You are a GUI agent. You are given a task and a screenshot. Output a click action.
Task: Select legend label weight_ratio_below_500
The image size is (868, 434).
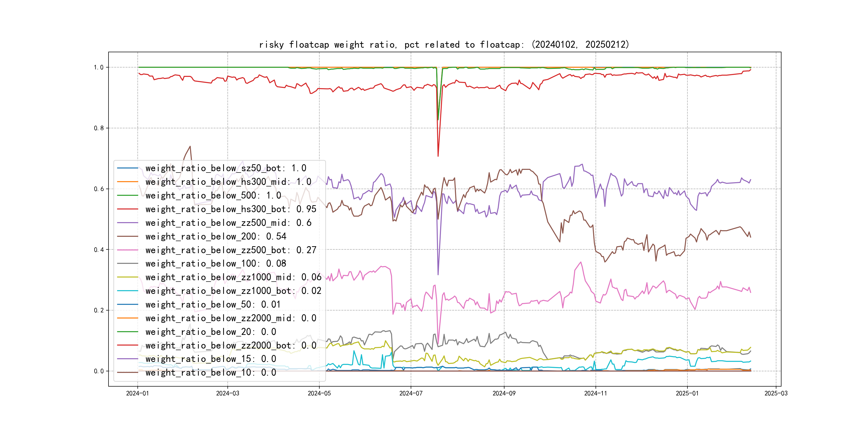click(213, 196)
